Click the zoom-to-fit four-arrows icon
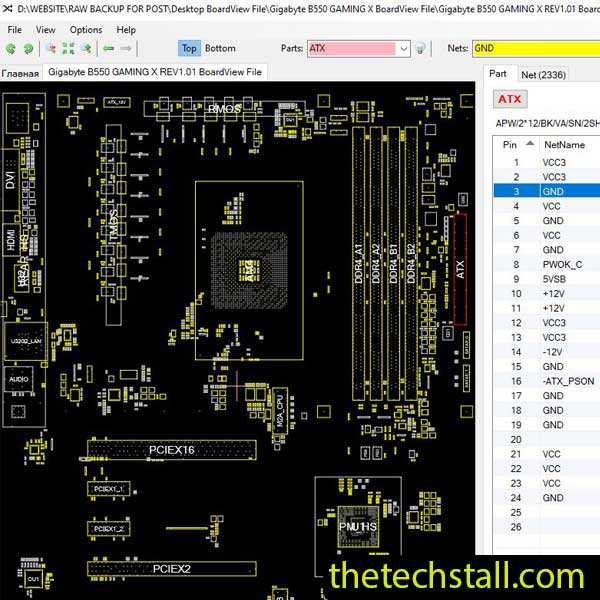This screenshot has height=600, width=600. (x=68, y=49)
